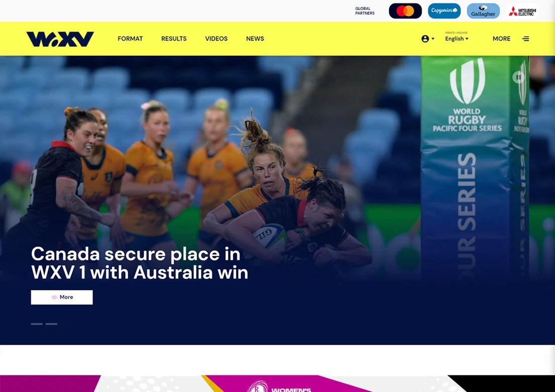Pause the hero carousel
Viewport: 555px width, 392px height.
click(519, 77)
